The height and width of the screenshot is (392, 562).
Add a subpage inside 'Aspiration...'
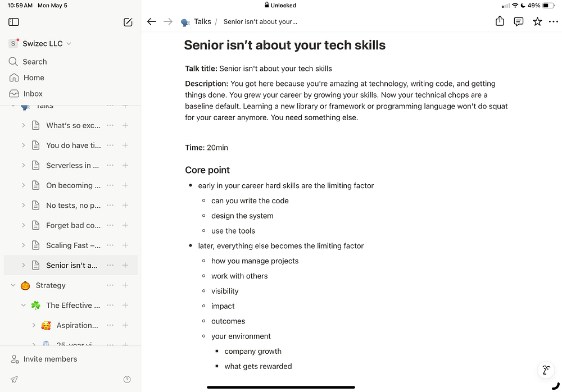click(x=125, y=325)
